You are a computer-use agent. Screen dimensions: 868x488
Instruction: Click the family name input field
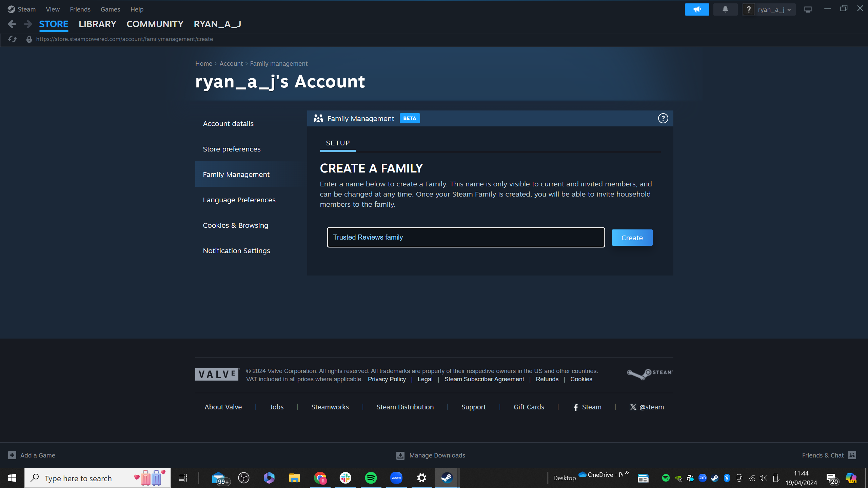(466, 237)
